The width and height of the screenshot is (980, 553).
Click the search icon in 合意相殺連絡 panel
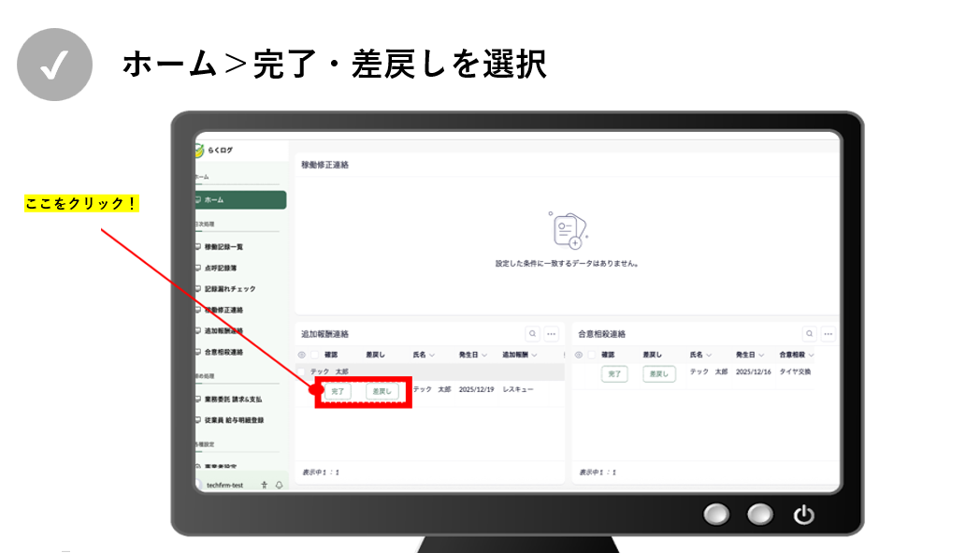809,333
